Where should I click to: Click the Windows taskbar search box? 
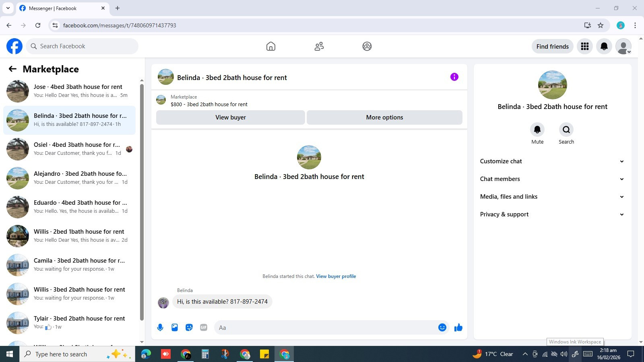point(77,354)
